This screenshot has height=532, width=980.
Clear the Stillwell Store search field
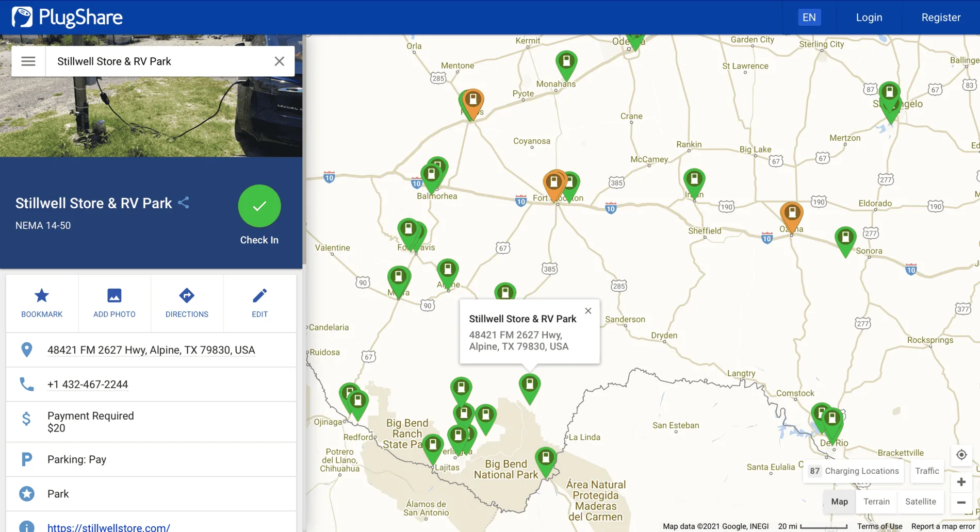(279, 61)
